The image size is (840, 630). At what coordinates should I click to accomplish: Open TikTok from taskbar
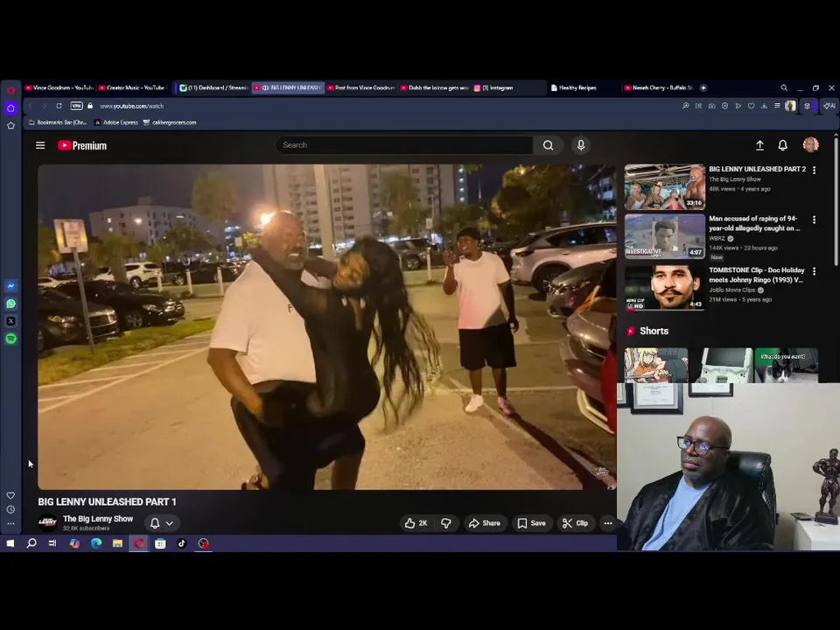point(182,543)
